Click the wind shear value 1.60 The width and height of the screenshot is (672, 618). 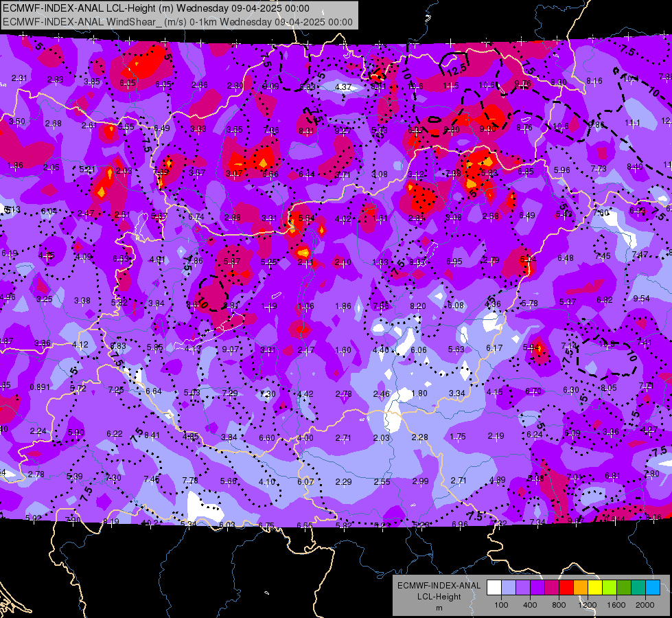tap(343, 350)
